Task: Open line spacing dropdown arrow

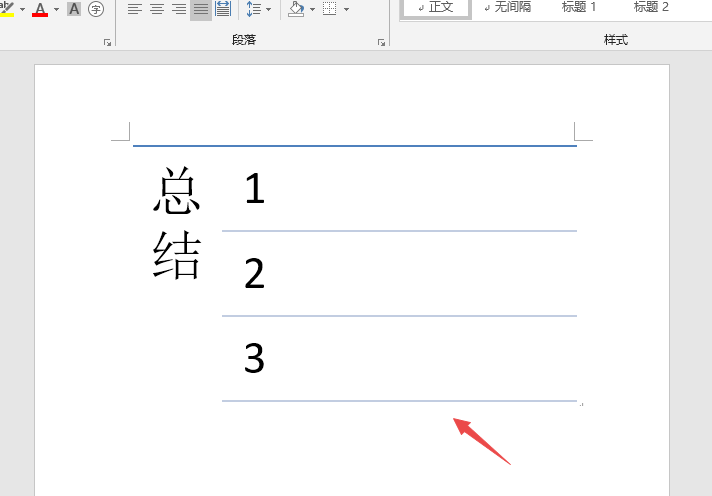Action: (268, 9)
